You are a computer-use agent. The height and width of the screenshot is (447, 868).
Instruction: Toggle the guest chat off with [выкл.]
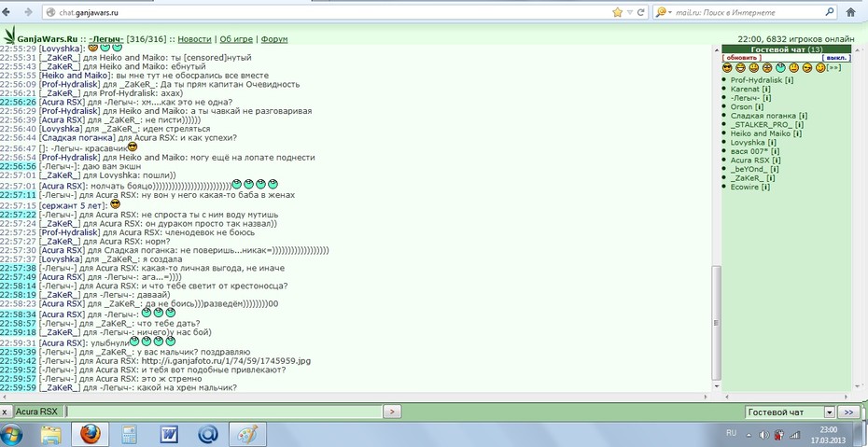point(835,58)
